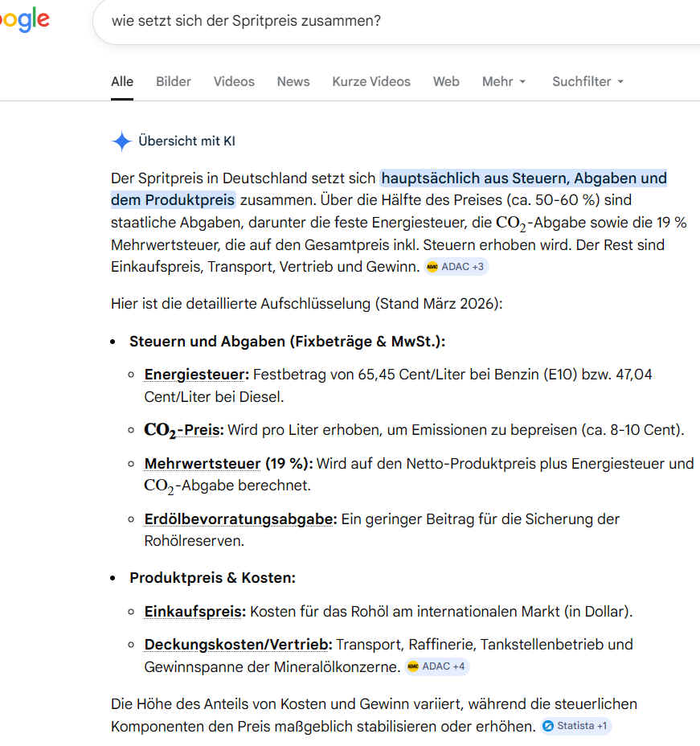The width and height of the screenshot is (700, 746).
Task: Click the underlined CO2-Preis term
Action: click(x=184, y=430)
